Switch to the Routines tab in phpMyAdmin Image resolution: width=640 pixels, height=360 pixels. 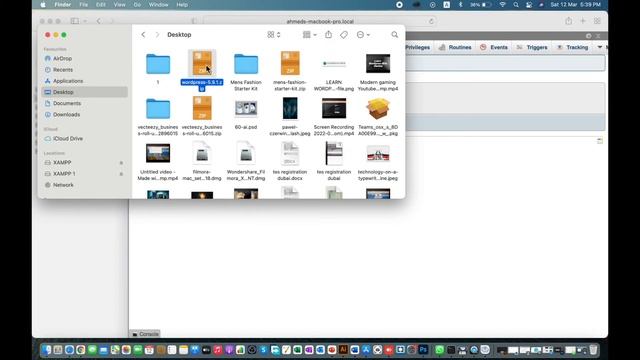click(x=455, y=47)
